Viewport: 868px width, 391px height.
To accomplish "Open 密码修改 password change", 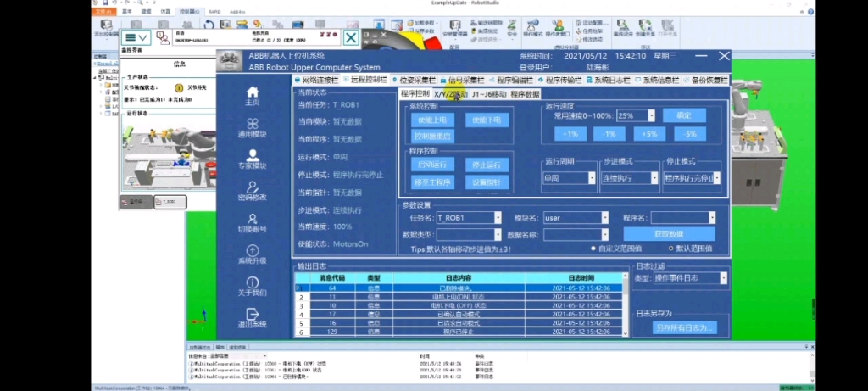I will pyautogui.click(x=253, y=192).
